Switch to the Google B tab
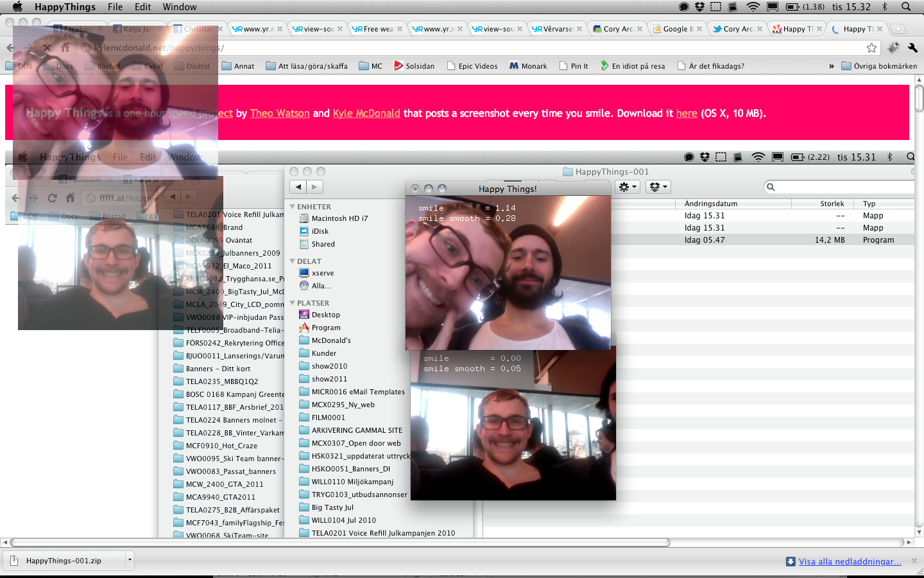The height and width of the screenshot is (578, 924). click(x=676, y=29)
